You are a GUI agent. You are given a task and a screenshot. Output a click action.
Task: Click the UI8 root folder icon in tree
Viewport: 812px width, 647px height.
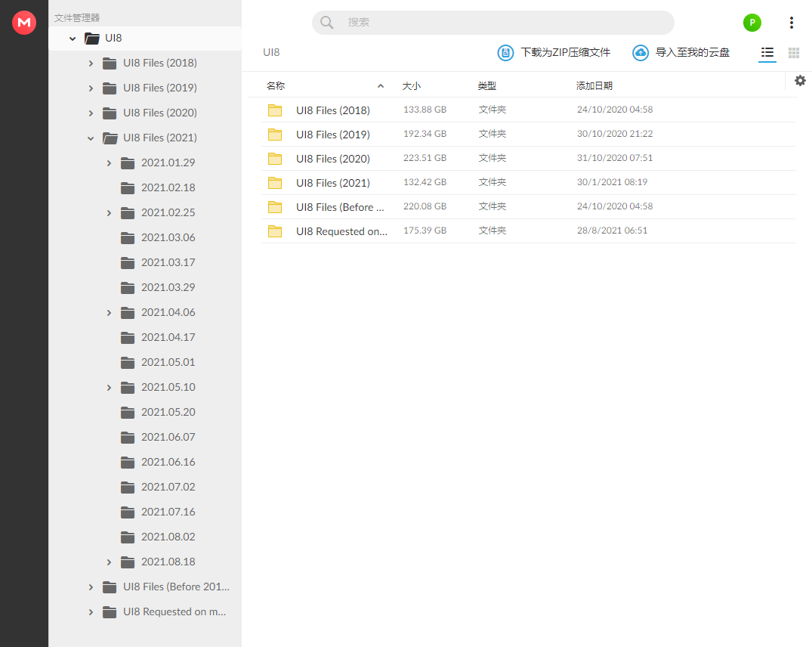click(91, 39)
